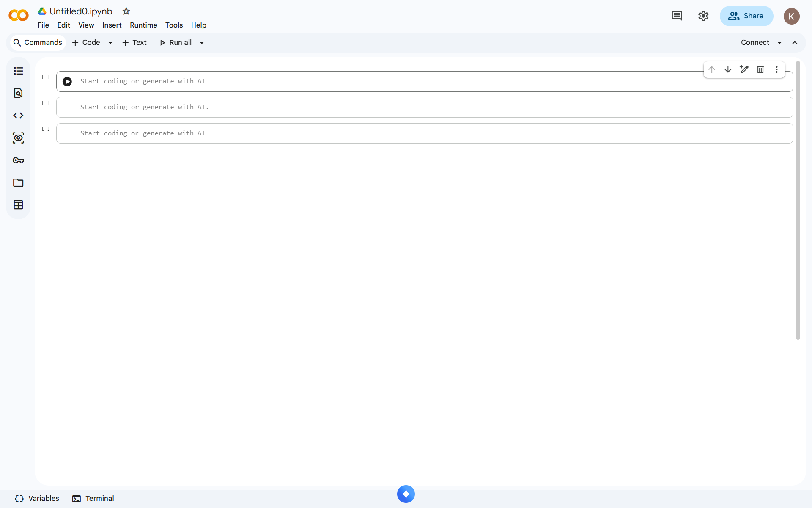
Task: Click the generate link in the second cell
Action: pyautogui.click(x=158, y=107)
